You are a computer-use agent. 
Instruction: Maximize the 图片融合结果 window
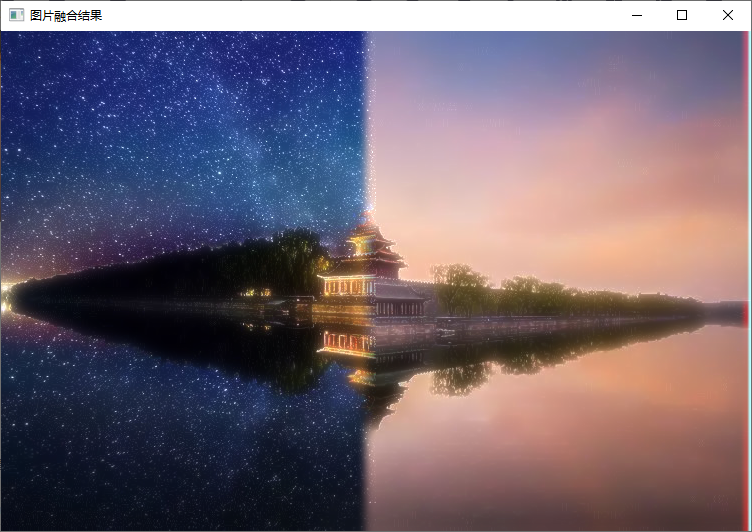click(682, 15)
